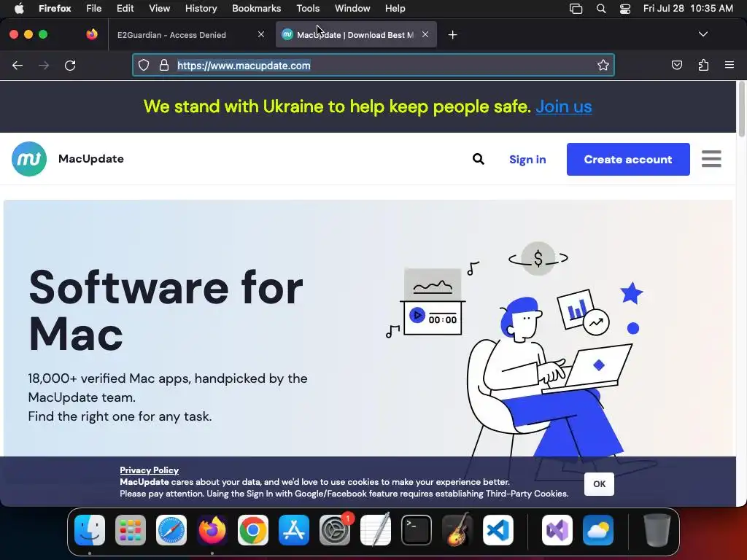Open the Bookmarks menu
Image resolution: width=747 pixels, height=560 pixels.
256,8
